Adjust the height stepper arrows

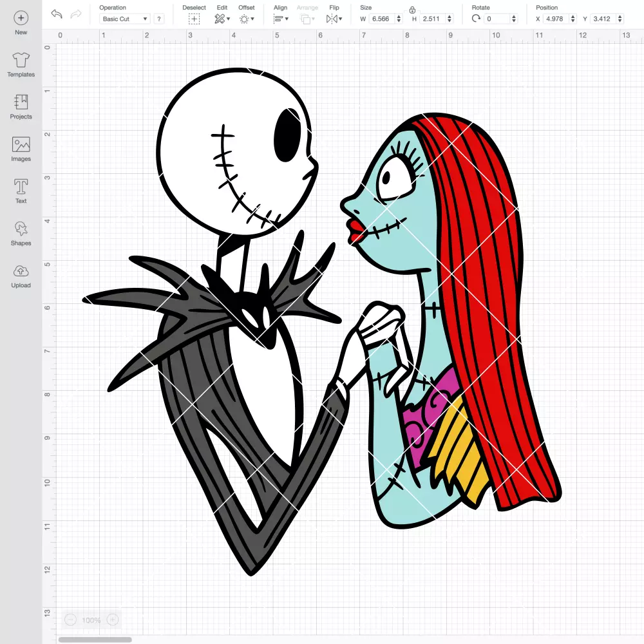(x=450, y=19)
